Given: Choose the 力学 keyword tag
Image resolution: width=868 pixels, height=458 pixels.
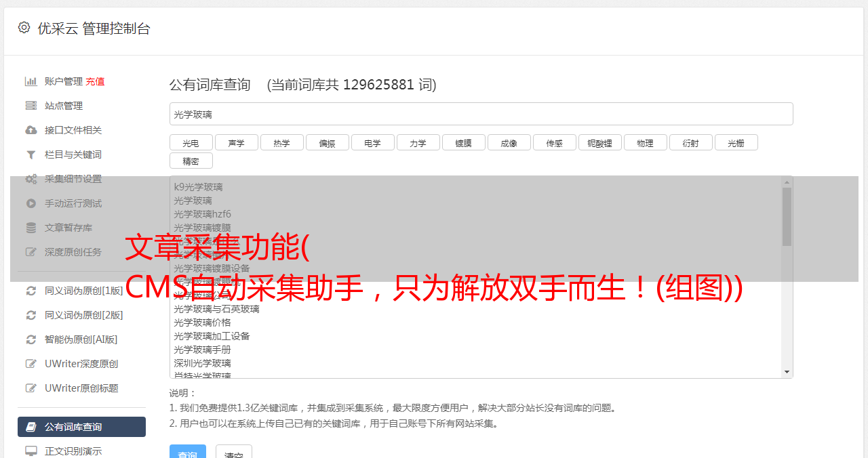Looking at the screenshot, I should point(418,142).
